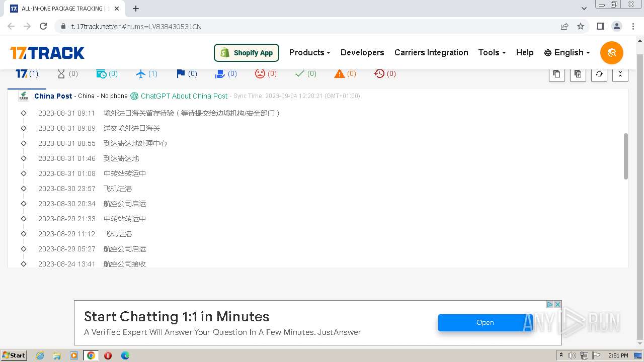
Task: Expand the Tools dropdown menu
Action: 492,52
